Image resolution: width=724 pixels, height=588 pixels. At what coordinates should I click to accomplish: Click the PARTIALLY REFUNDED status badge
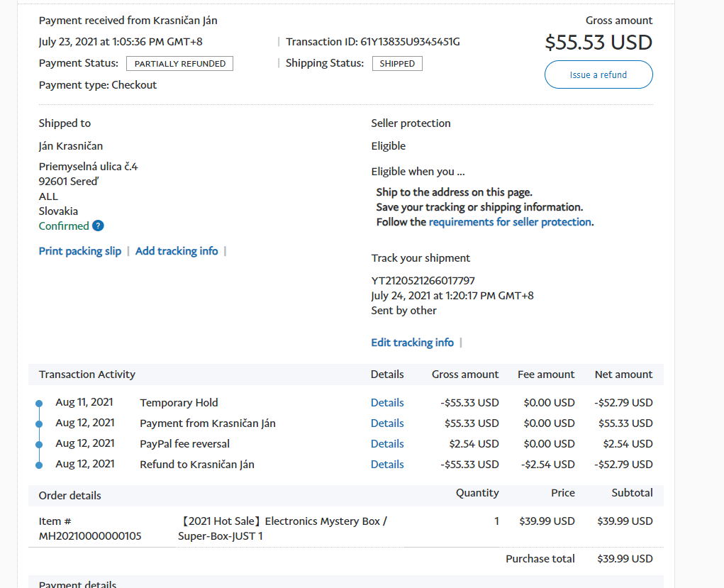179,64
